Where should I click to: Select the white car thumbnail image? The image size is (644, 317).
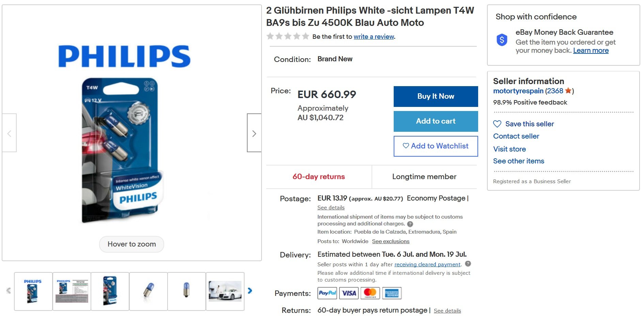(x=225, y=291)
